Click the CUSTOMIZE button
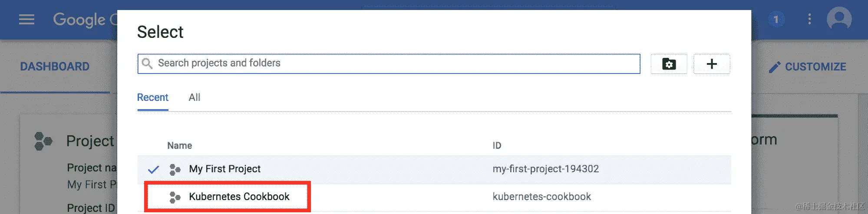This screenshot has width=868, height=214. pyautogui.click(x=807, y=67)
